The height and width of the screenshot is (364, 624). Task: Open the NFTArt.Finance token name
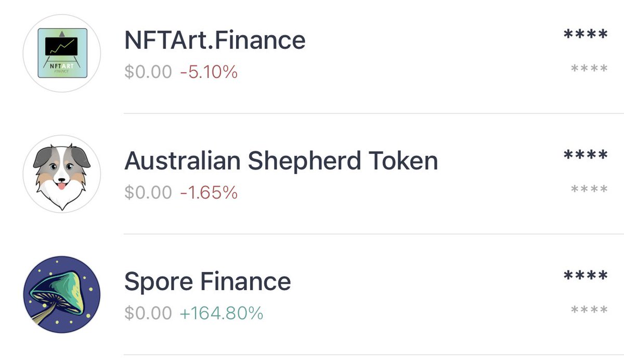pyautogui.click(x=215, y=40)
